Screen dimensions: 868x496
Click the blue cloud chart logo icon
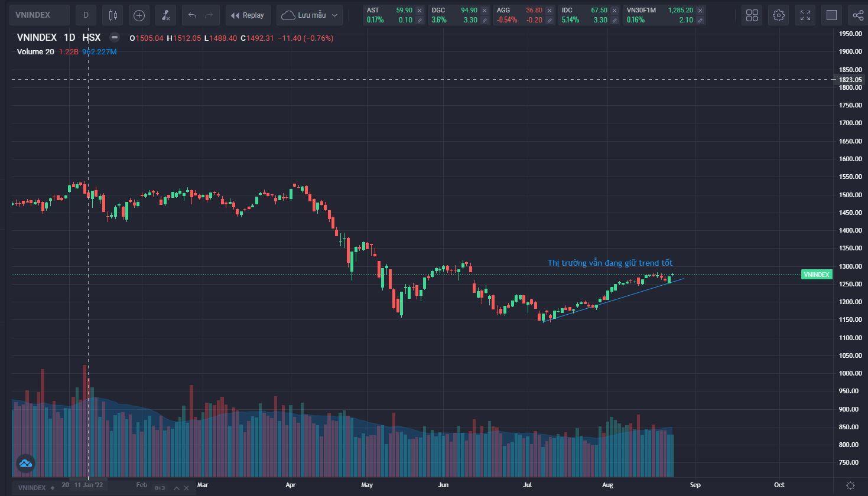pos(25,464)
